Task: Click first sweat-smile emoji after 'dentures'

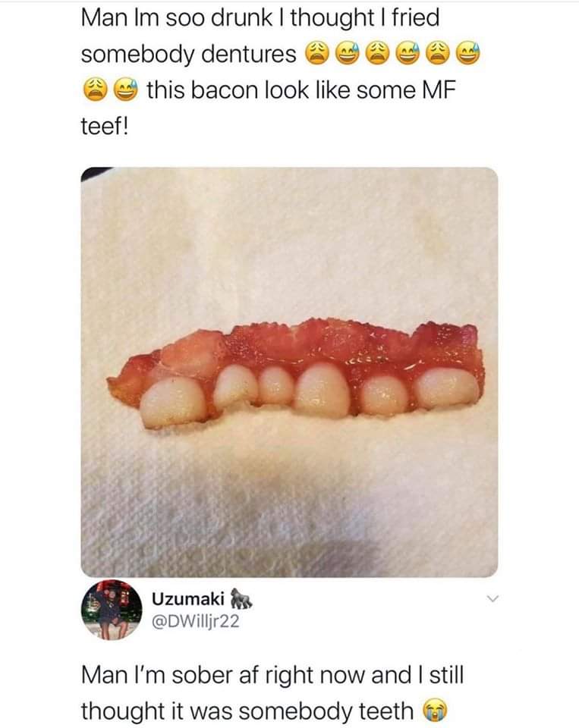Action: click(x=347, y=53)
